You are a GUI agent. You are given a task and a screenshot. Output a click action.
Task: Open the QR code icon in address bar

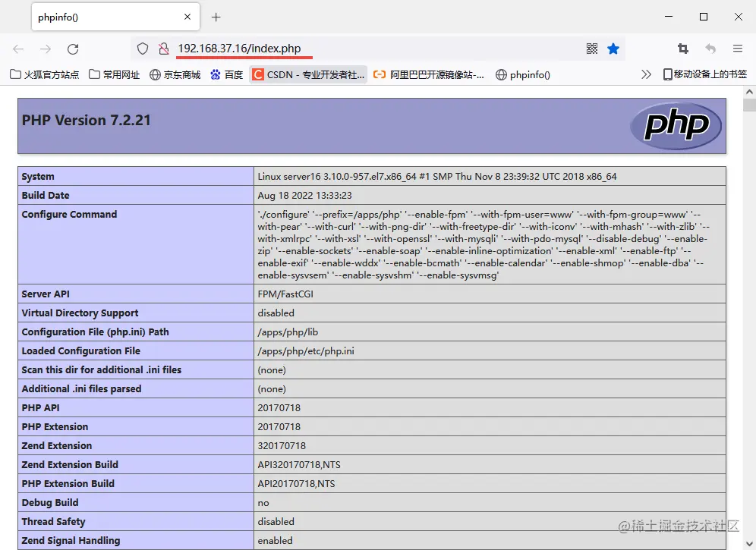coord(591,49)
